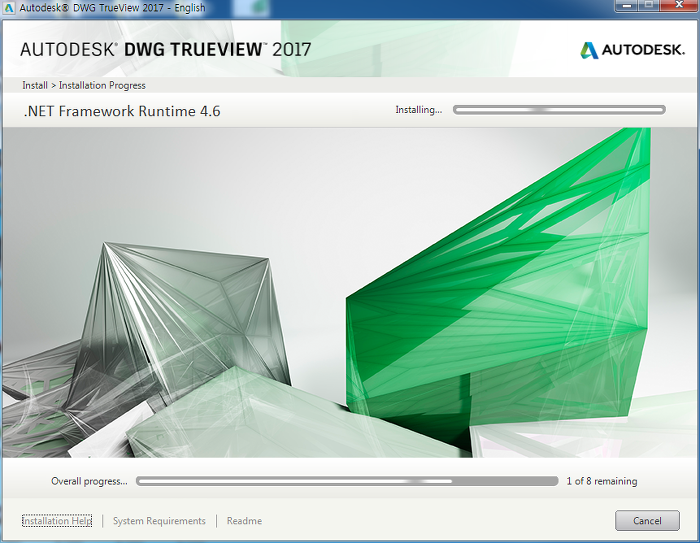Screen dimensions: 700x543
Task: Minimize the installer window
Action: 627,6
